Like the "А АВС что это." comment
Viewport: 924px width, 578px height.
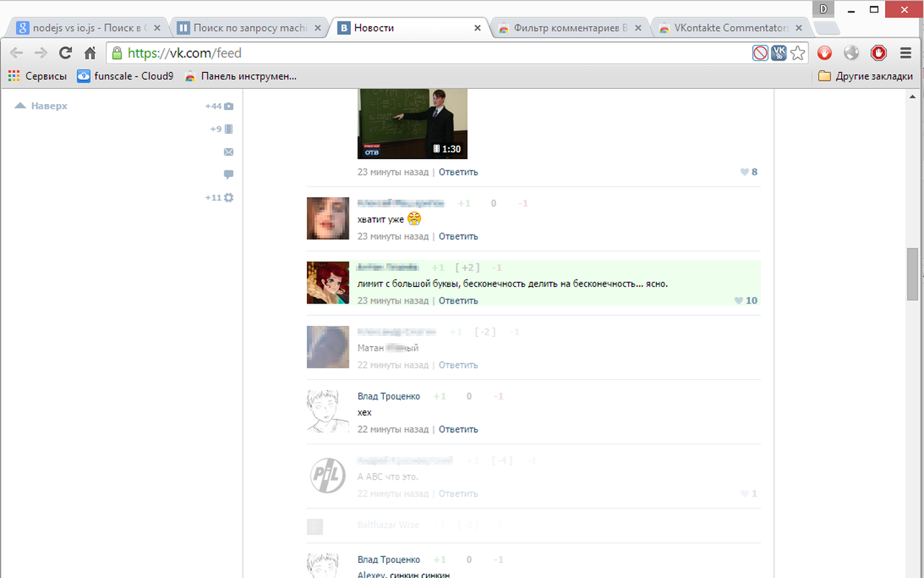pyautogui.click(x=744, y=493)
